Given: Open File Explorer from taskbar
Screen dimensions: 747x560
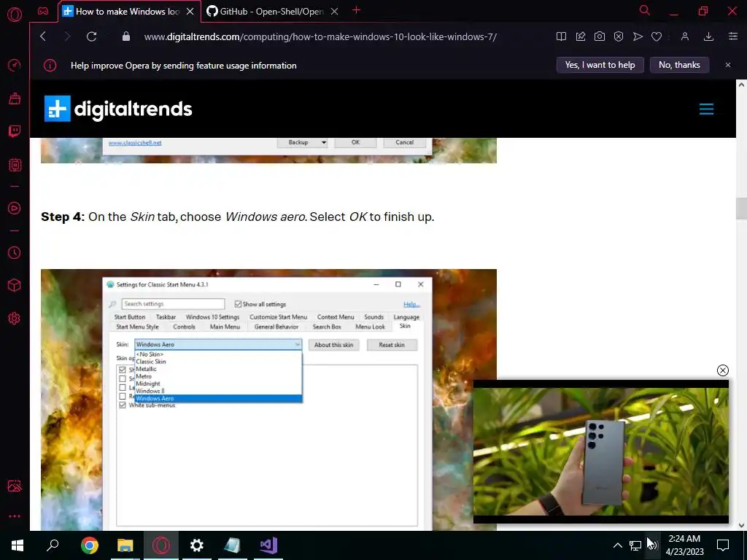Looking at the screenshot, I should pyautogui.click(x=125, y=545).
